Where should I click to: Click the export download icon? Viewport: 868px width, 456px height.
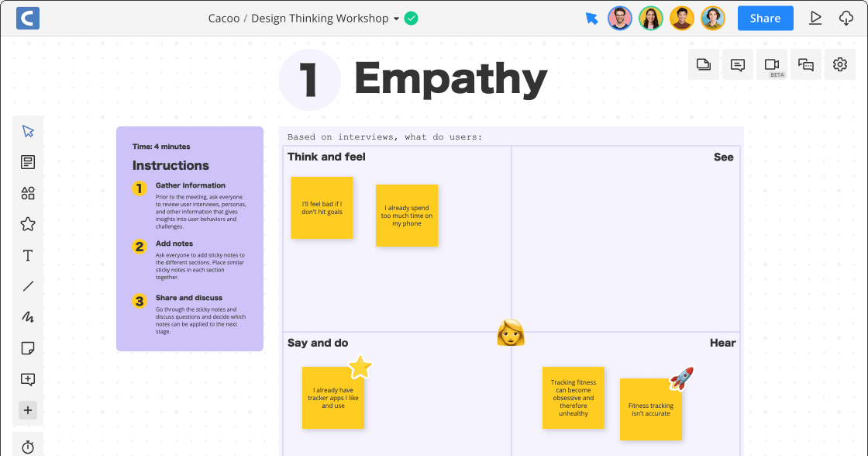click(846, 17)
